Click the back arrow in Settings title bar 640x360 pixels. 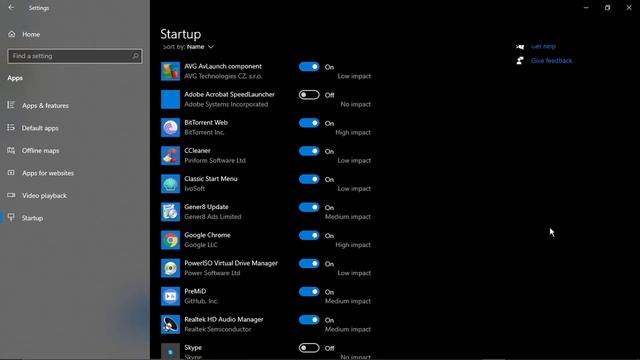point(11,8)
